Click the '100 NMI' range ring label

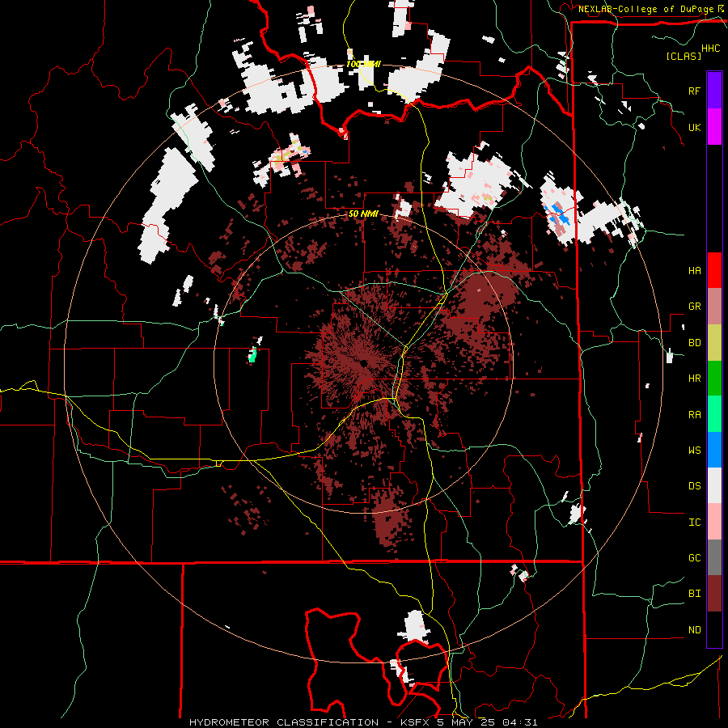click(x=363, y=64)
